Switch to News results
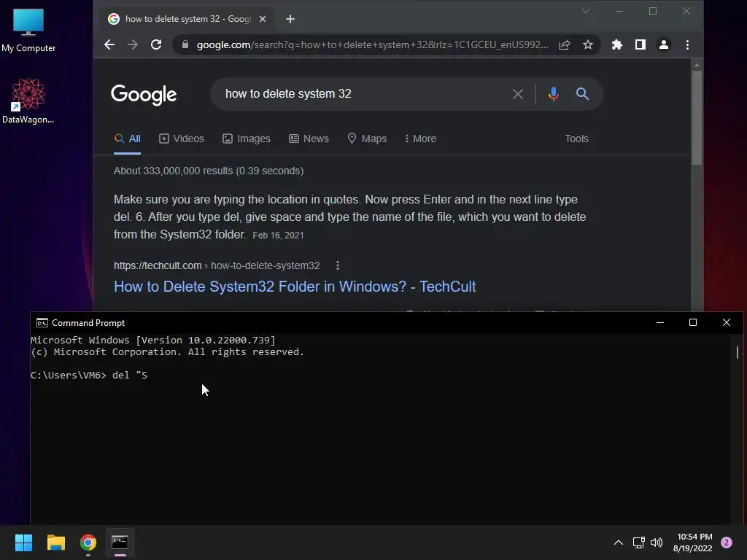747x560 pixels. (x=309, y=139)
